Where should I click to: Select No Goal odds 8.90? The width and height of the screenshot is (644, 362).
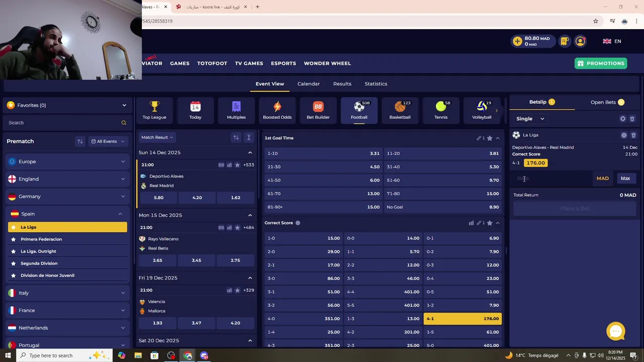443,207
